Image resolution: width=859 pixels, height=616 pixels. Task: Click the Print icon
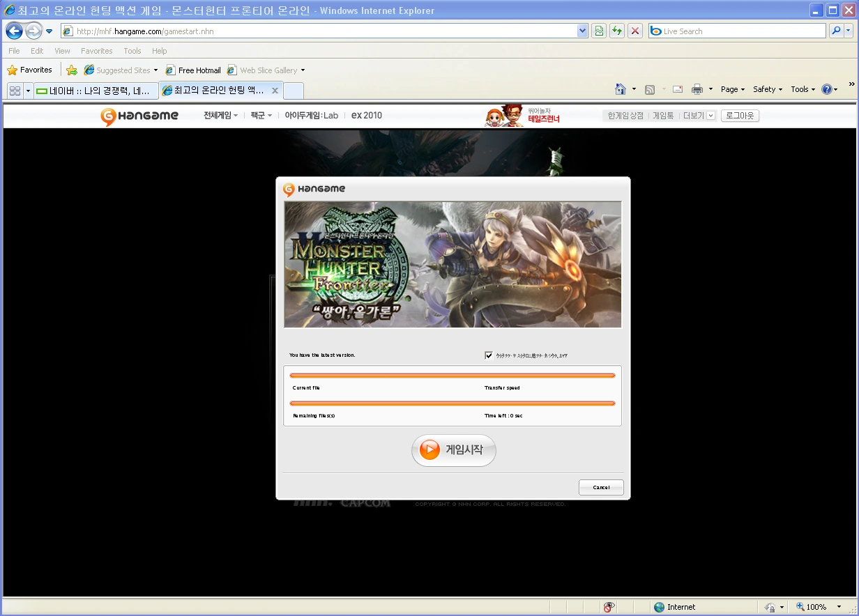697,89
